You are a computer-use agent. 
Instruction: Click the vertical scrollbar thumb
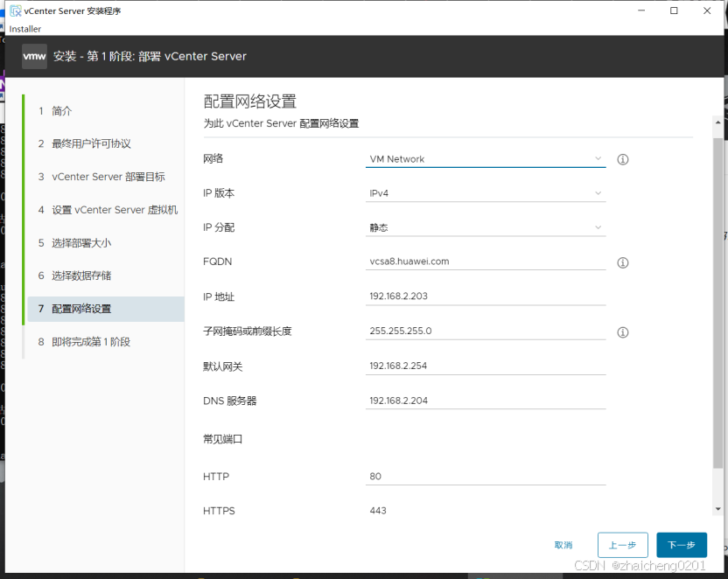pyautogui.click(x=718, y=303)
